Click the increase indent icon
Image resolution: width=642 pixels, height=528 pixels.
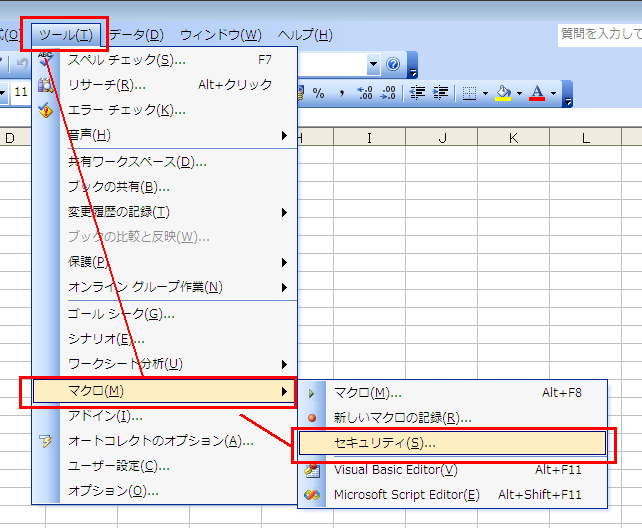[439, 93]
